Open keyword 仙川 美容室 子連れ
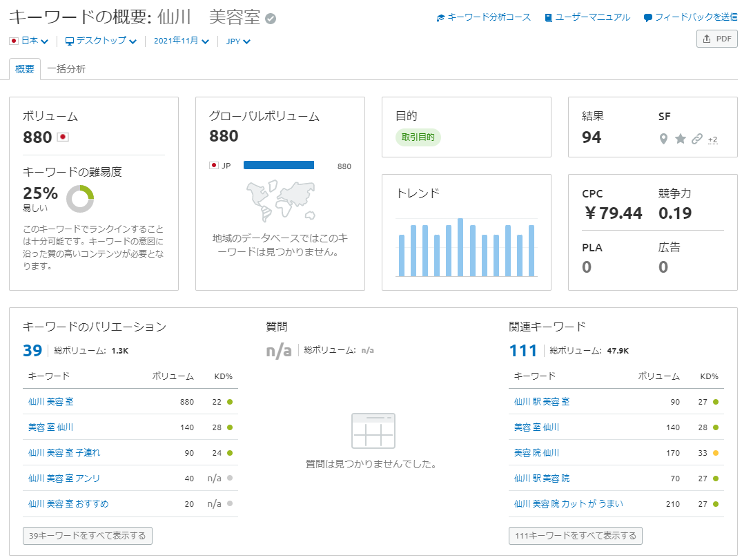The width and height of the screenshot is (742, 560). coord(64,453)
